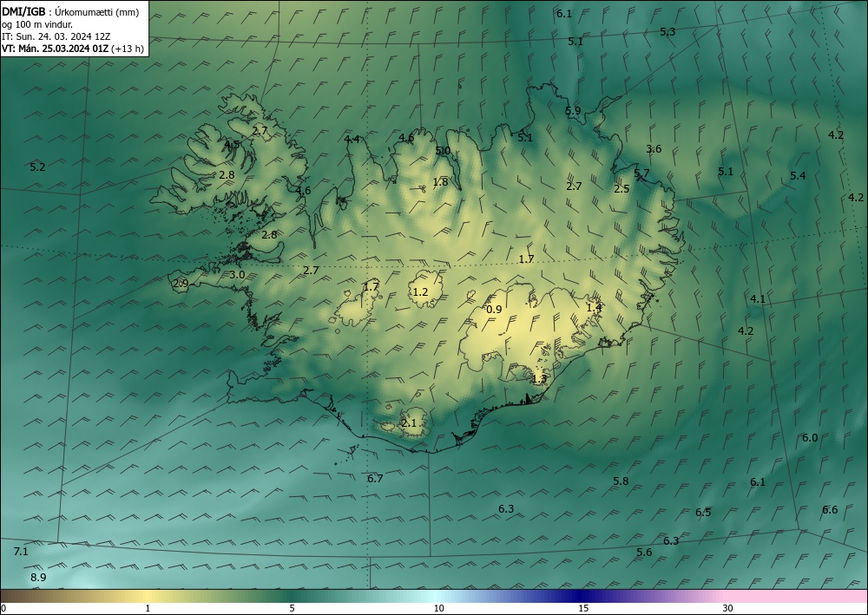868x615 pixels.
Task: Click the 2.5 value in east Iceland
Action: coord(621,188)
